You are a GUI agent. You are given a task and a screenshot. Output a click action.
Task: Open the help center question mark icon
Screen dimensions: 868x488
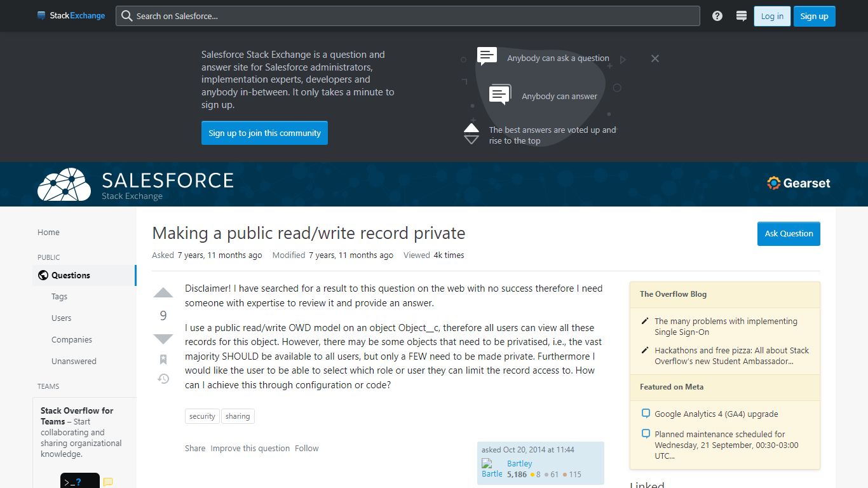(x=717, y=16)
